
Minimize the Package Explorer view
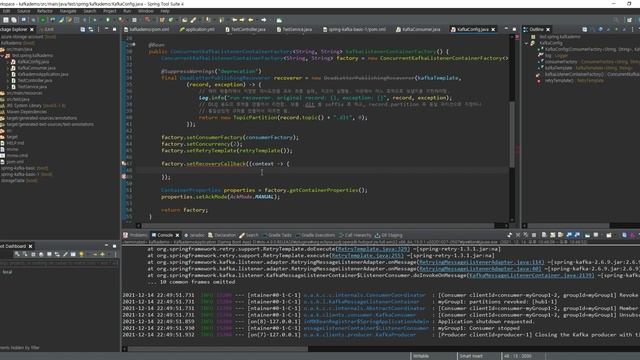[x=107, y=29]
